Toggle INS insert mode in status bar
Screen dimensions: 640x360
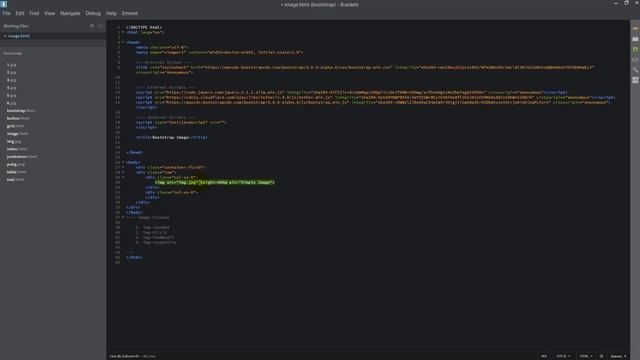[x=544, y=356]
